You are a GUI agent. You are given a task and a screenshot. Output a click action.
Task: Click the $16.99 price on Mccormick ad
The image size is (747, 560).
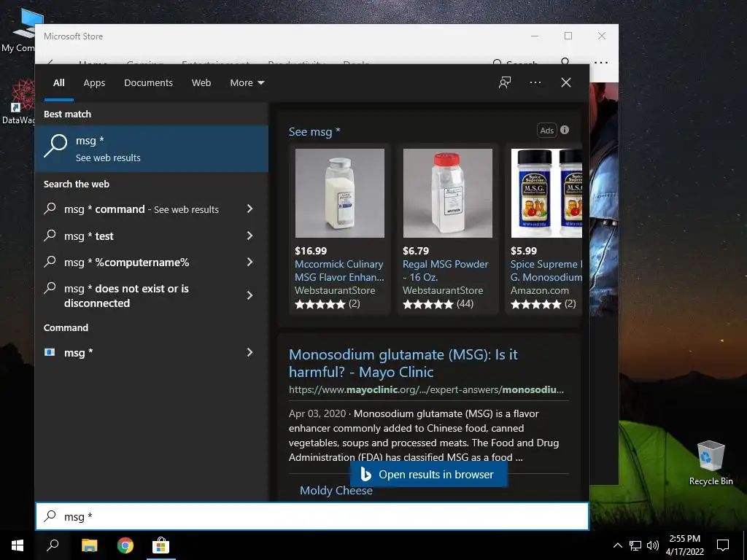click(311, 251)
